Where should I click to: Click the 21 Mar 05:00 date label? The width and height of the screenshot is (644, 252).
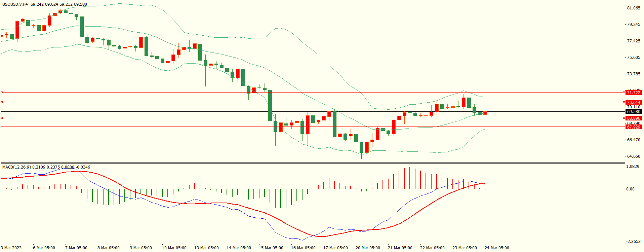(400, 248)
